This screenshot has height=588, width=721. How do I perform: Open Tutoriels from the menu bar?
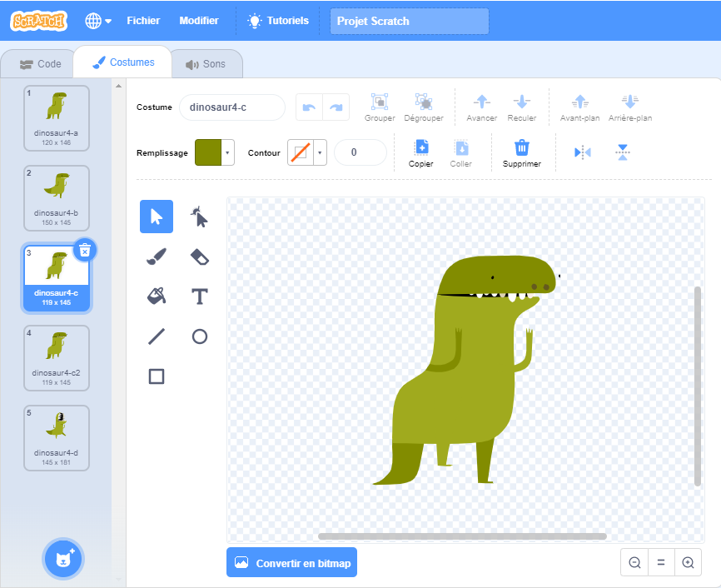click(x=278, y=21)
